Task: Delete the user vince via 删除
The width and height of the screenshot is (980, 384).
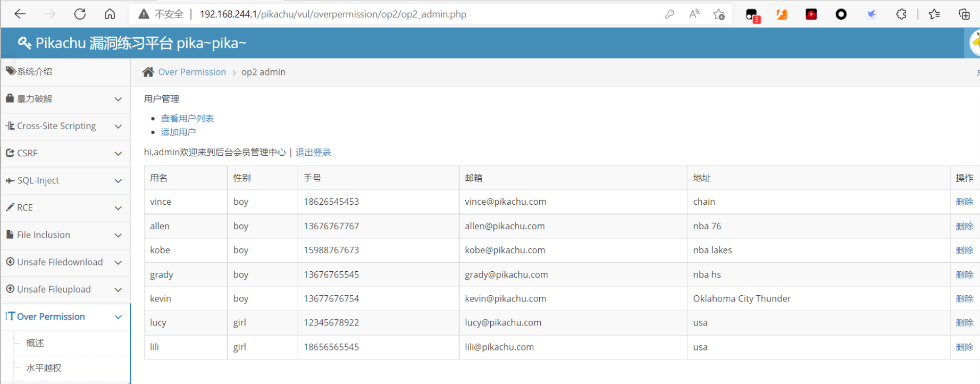Action: click(964, 202)
